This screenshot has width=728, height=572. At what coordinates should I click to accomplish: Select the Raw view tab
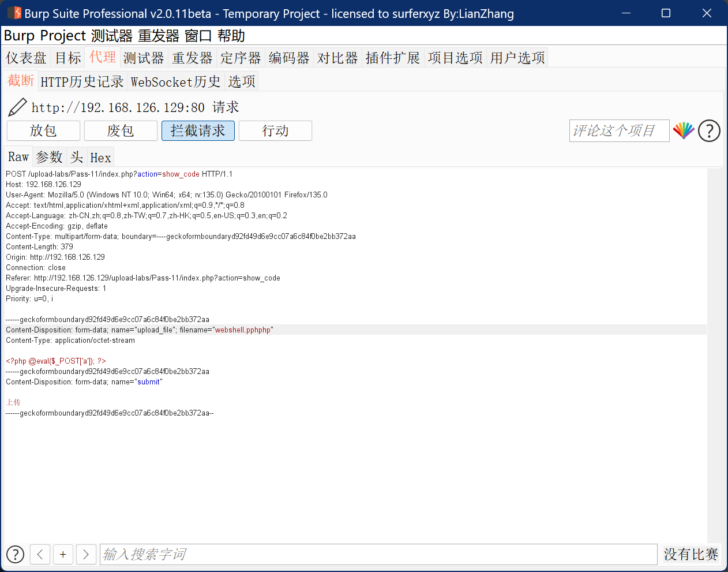coord(18,157)
